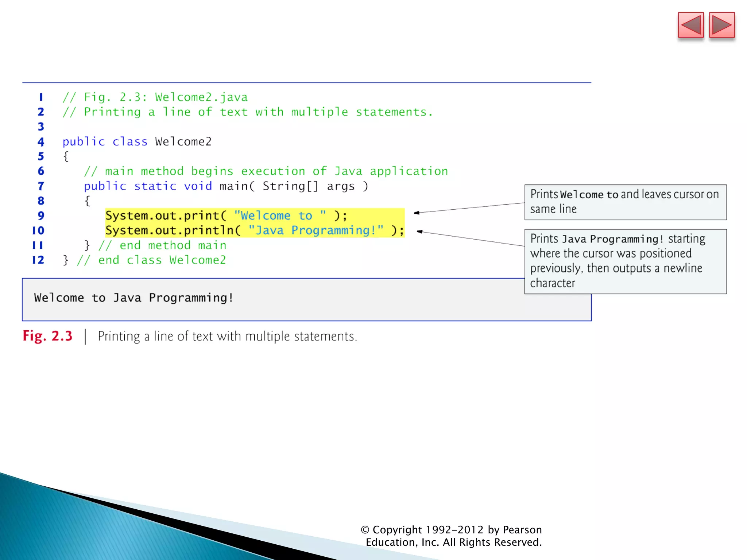Click the red 'Fig. 2.3' caption label
The width and height of the screenshot is (747, 560).
[x=47, y=336]
